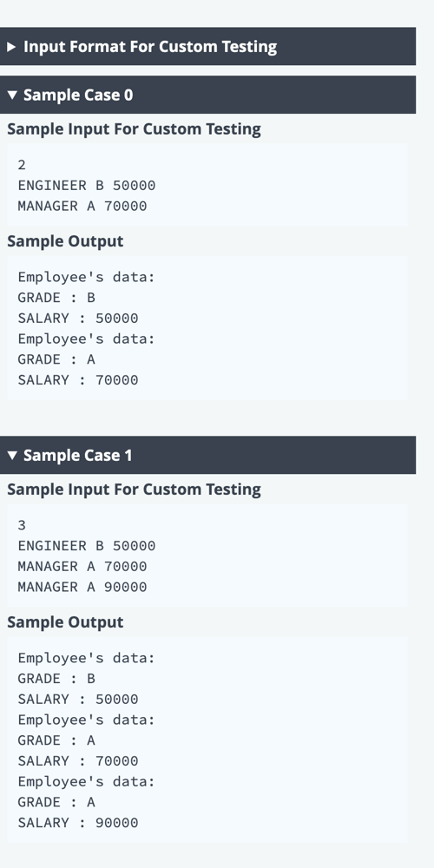Click 'MANAGER A 70000' line in Sample Case 0
This screenshot has width=434, height=868.
[82, 206]
